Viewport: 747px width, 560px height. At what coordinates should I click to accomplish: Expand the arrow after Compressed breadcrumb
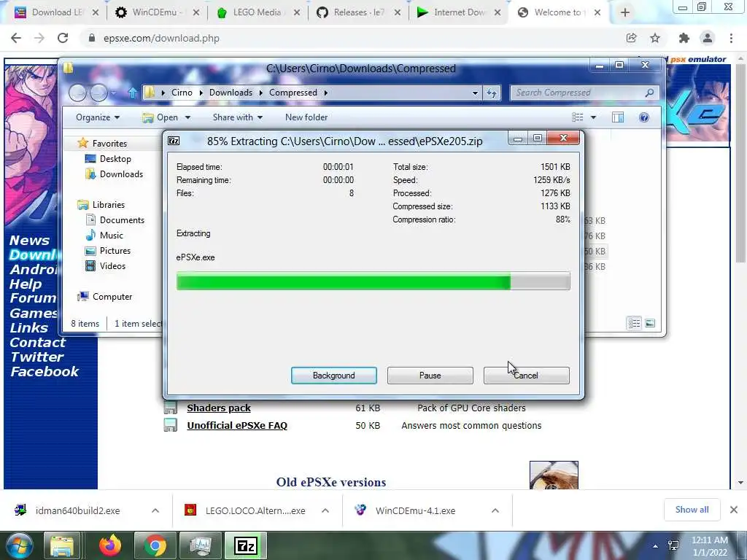point(326,93)
